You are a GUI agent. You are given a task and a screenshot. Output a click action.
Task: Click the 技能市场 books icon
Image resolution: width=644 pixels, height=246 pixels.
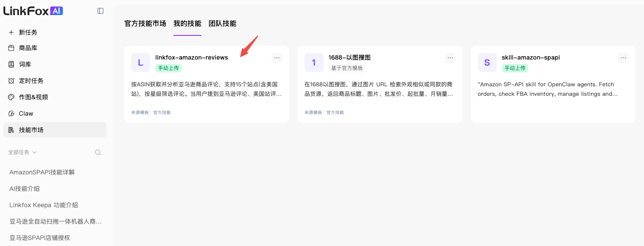click(11, 130)
